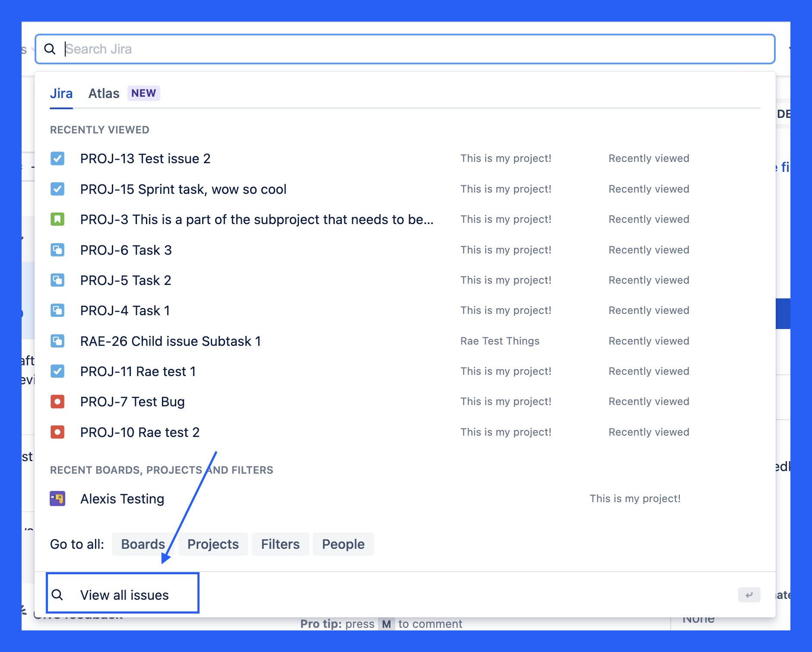This screenshot has width=812, height=652.
Task: Click 'This is my project!' beside PROJ-10
Action: 506,432
